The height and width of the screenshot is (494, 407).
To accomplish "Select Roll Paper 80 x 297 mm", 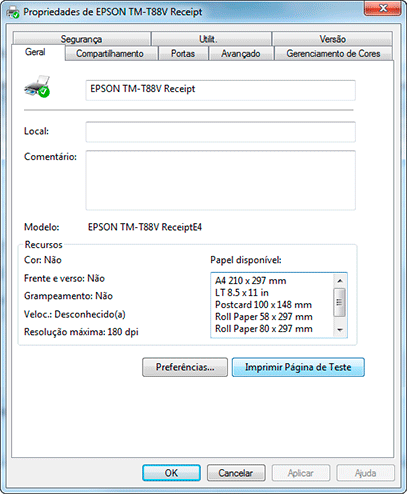I will pos(264,329).
